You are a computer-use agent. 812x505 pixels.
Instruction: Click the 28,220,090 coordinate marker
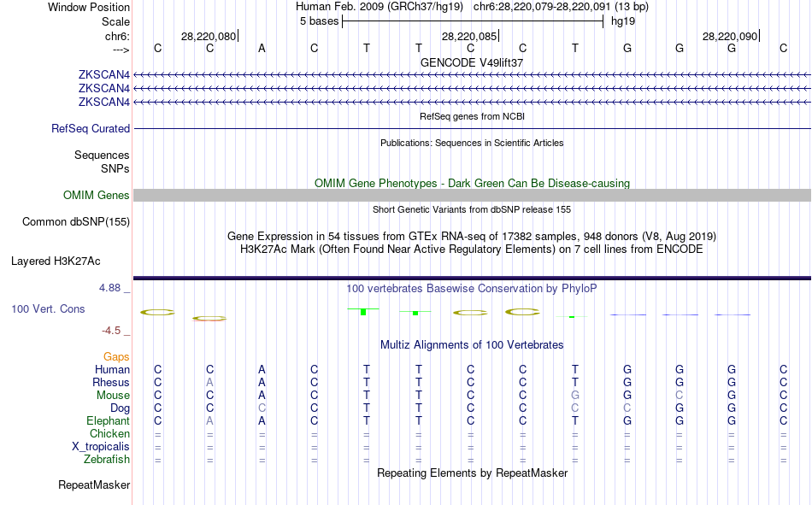pos(730,36)
